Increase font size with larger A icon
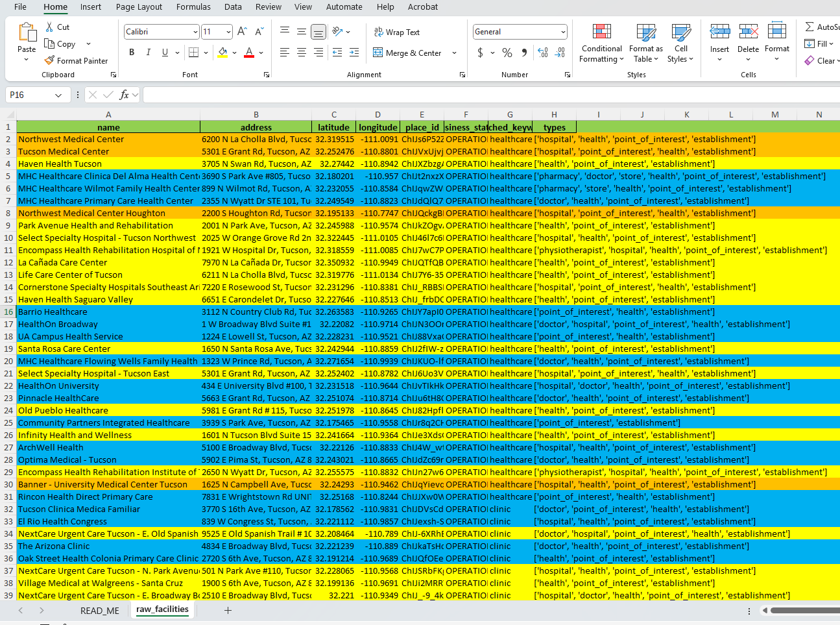This screenshot has width=840, height=625. click(242, 31)
